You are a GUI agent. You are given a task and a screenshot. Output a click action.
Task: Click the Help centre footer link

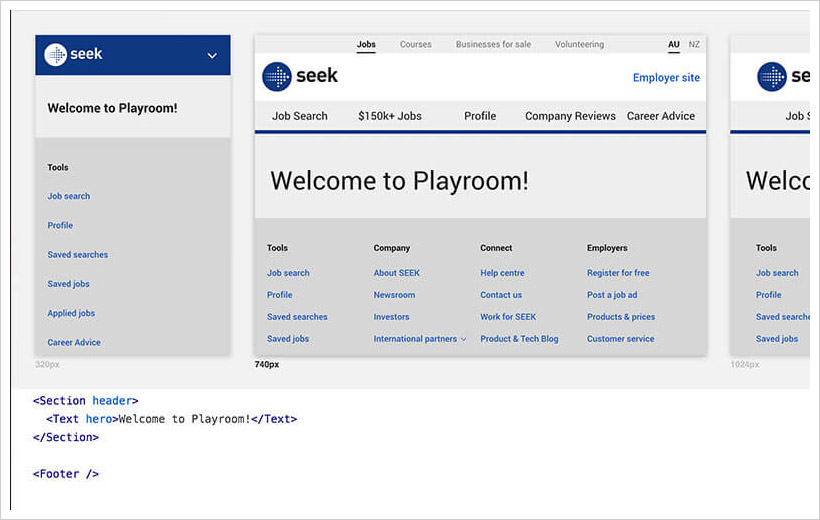pos(502,273)
